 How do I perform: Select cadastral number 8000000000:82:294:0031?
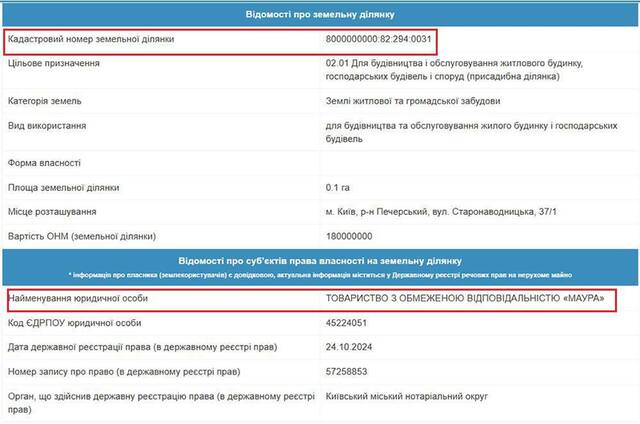(378, 39)
